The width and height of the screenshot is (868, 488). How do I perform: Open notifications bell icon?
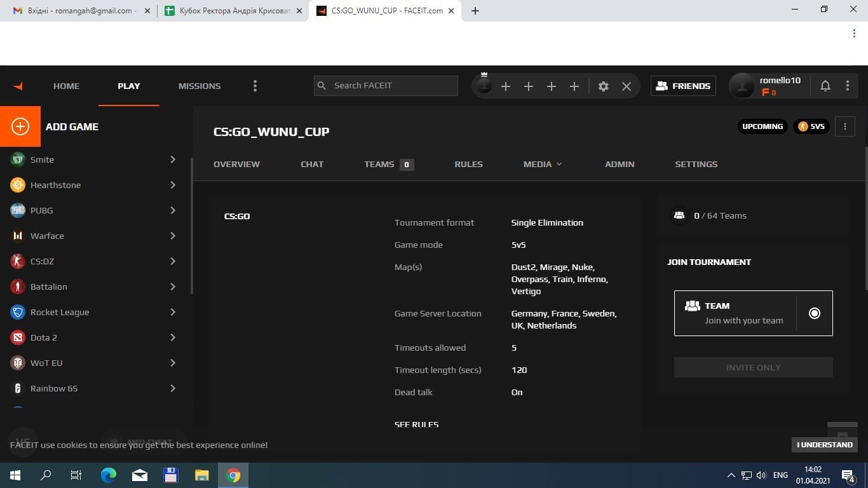coord(825,86)
